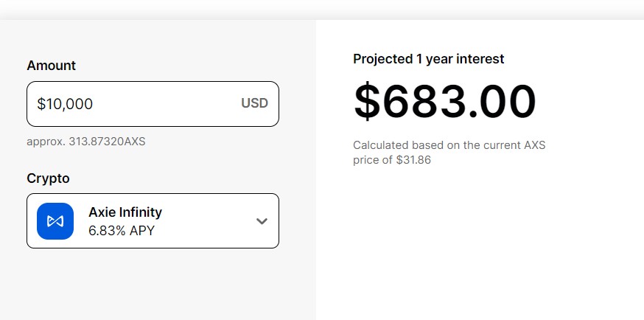Click empty middle area of amount box
The width and height of the screenshot is (644, 320).
(167, 104)
